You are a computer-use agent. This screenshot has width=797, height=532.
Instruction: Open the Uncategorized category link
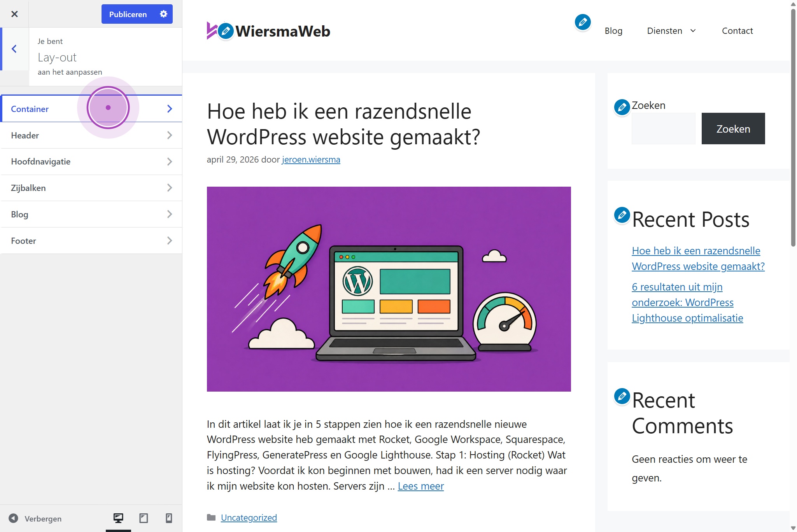[x=249, y=518]
